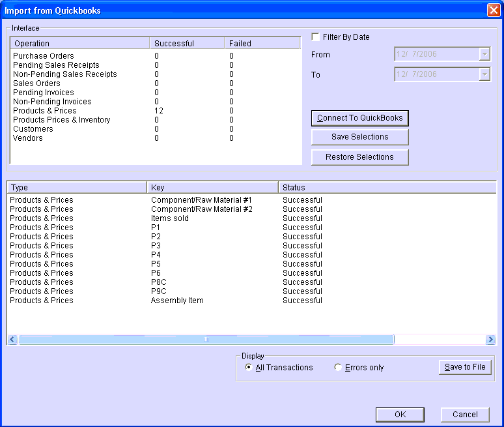The height and width of the screenshot is (427, 504).
Task: Confirm with the OK button
Action: pyautogui.click(x=400, y=415)
